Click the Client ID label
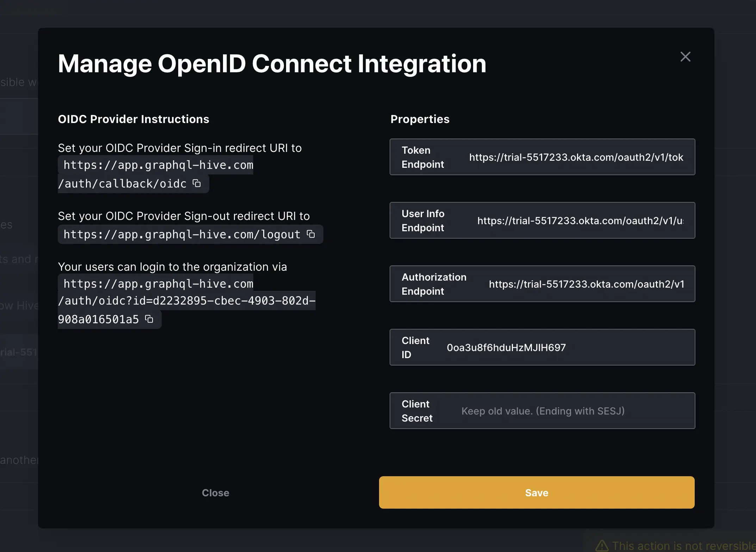756x552 pixels. click(x=415, y=348)
